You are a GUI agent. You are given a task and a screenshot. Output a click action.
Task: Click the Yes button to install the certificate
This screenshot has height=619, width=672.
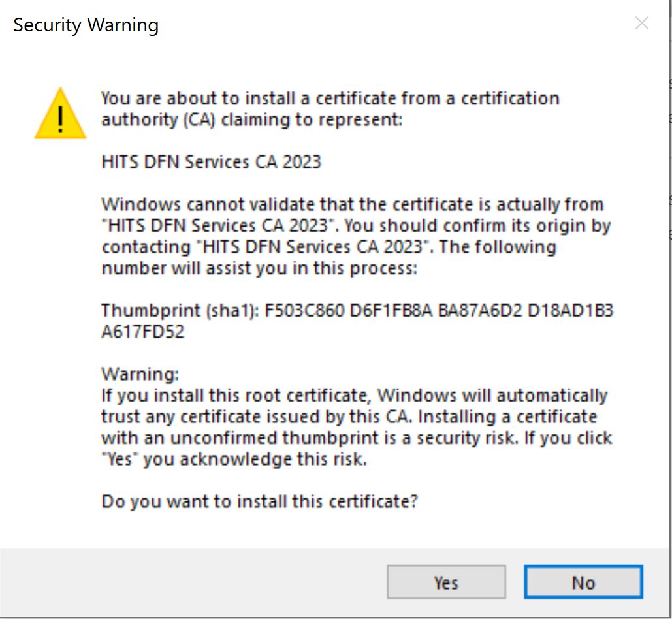[446, 582]
